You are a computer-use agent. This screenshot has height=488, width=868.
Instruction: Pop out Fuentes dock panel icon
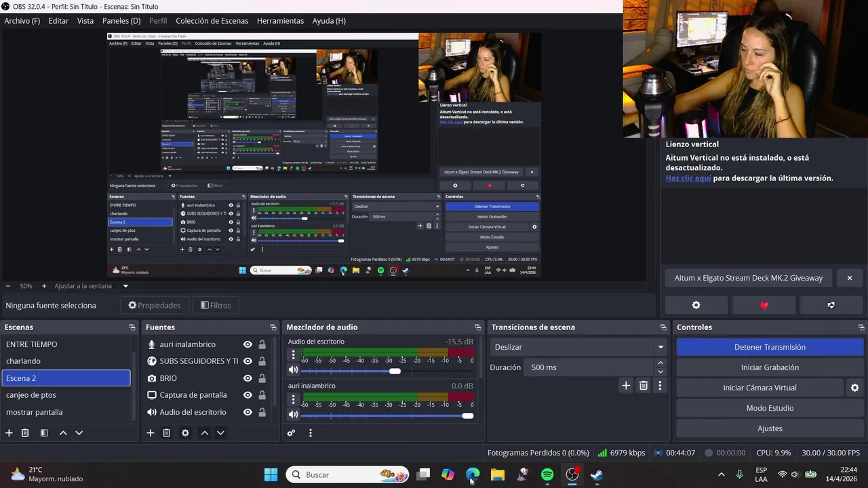273,327
